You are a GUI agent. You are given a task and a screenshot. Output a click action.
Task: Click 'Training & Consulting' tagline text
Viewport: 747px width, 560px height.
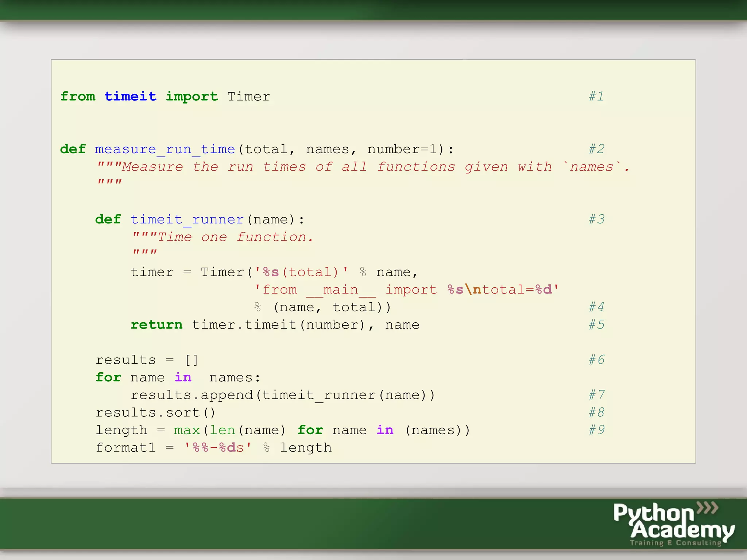(x=676, y=543)
